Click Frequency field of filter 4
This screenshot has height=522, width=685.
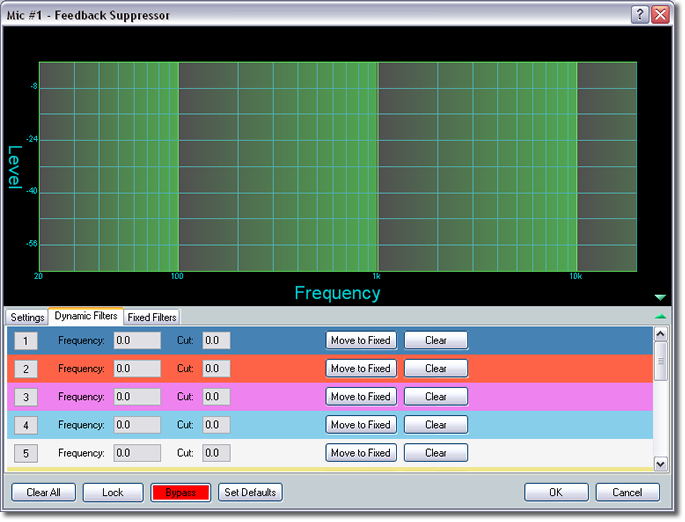tap(137, 425)
